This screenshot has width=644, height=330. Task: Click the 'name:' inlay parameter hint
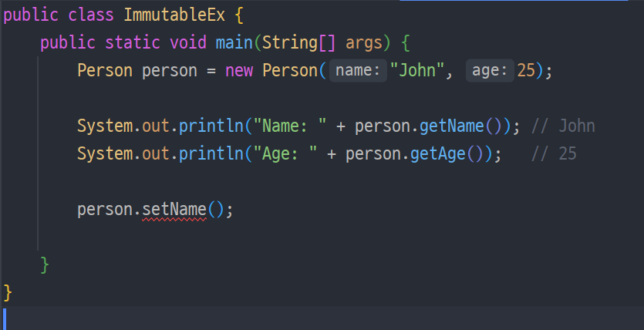point(357,70)
